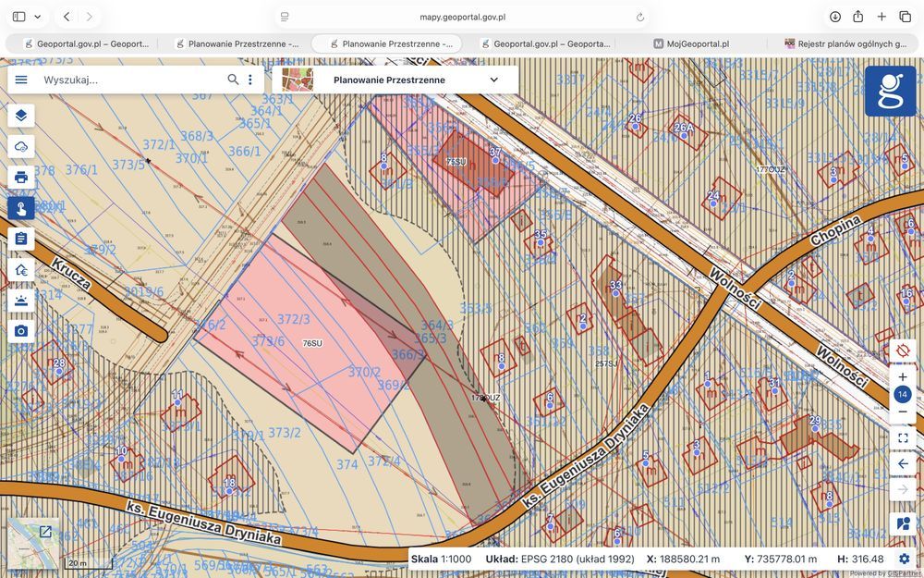Switch the map to fullscreen view
Viewport: 924px width, 578px height.
coord(902,437)
